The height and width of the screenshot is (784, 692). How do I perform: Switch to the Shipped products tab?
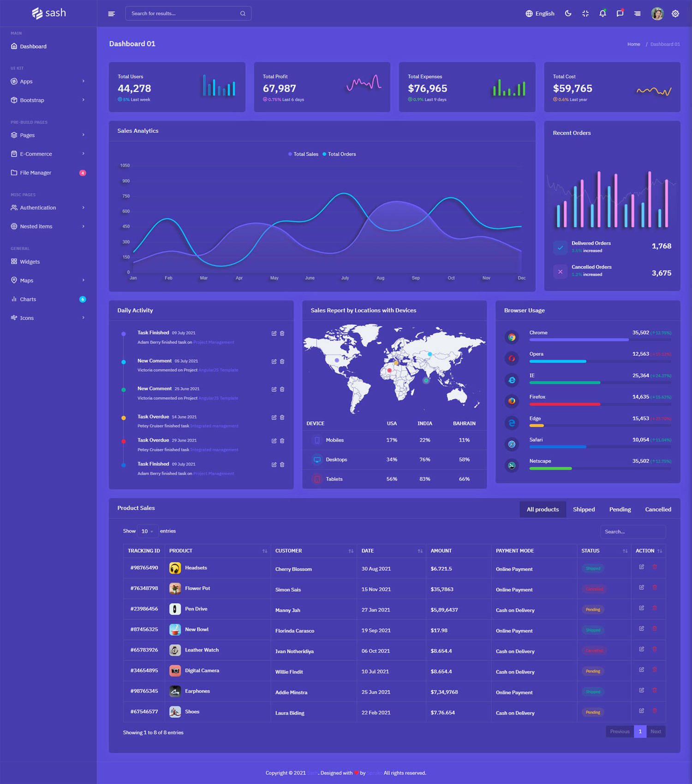click(x=584, y=509)
